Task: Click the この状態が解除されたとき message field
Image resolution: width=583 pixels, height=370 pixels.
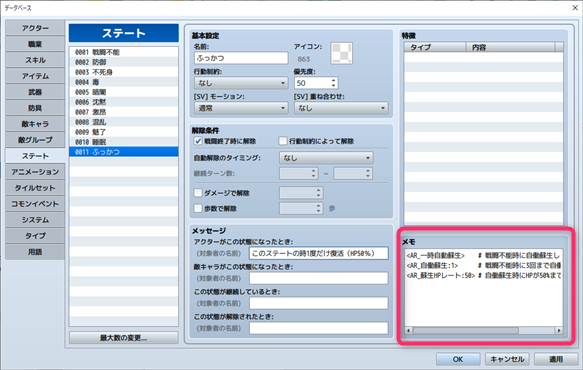Action: [319, 328]
